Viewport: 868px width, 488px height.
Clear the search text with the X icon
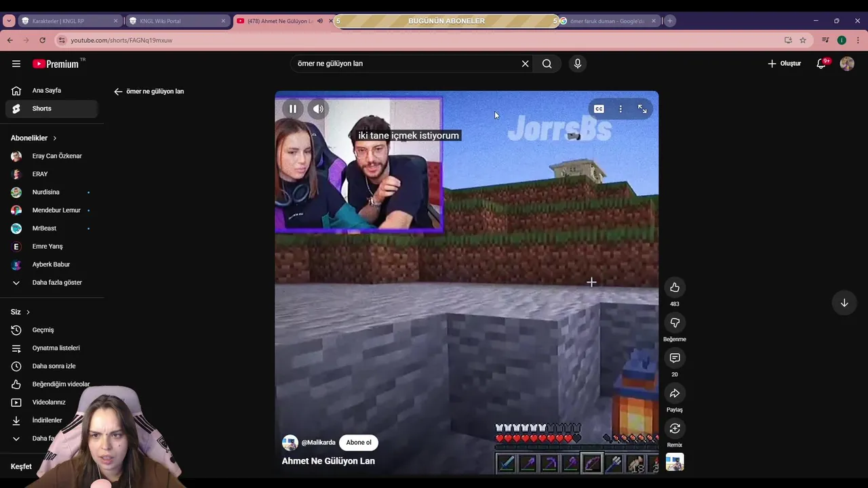[525, 64]
